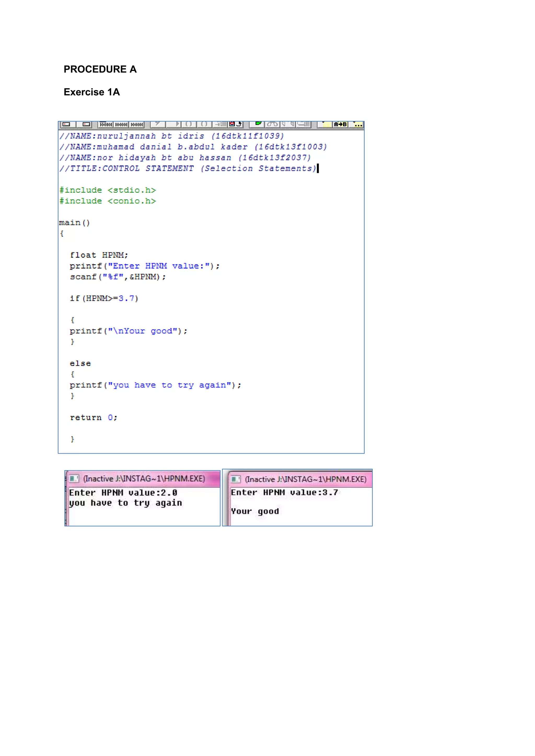
Task: Click right HPNM.EXE console title bar
Action: pyautogui.click(x=306, y=479)
